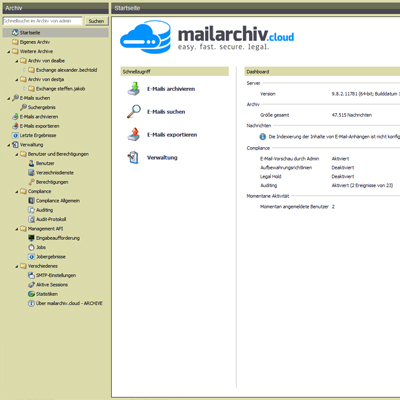Click the Letzte Ergebnisse info icon
The image size is (400, 400).
[x=15, y=135]
